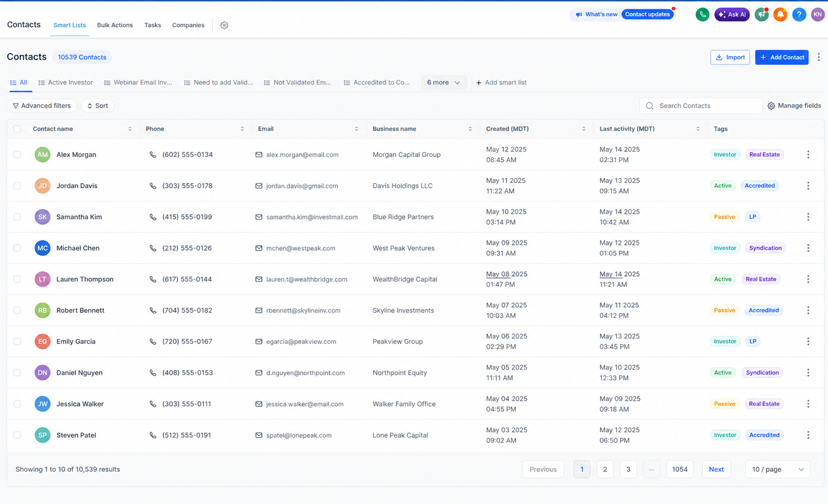This screenshot has width=828, height=504.
Task: Check the box for Emily Garcia
Action: click(17, 341)
